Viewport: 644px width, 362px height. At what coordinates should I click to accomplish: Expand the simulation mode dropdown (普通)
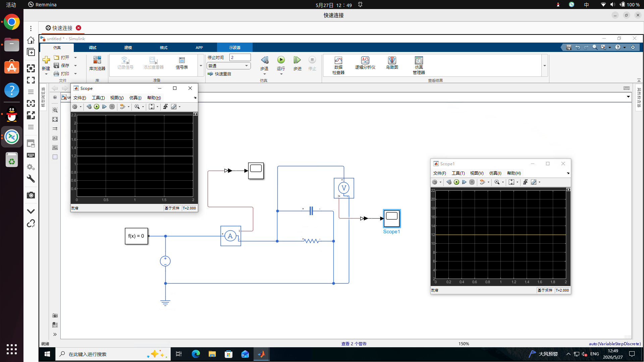click(228, 66)
